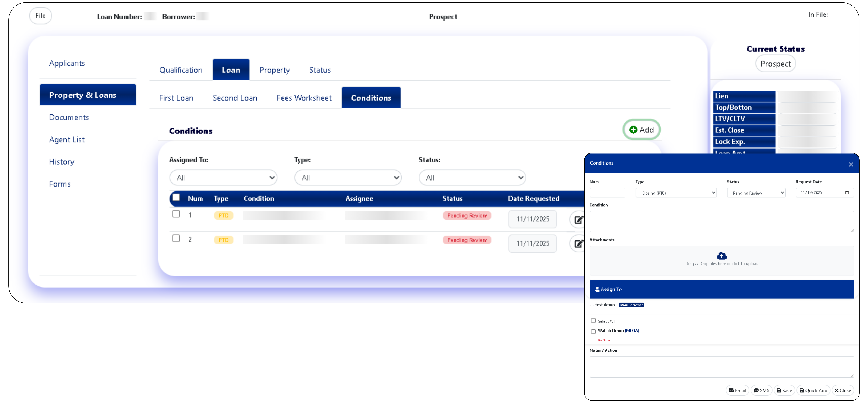Open the Property tab

click(275, 70)
